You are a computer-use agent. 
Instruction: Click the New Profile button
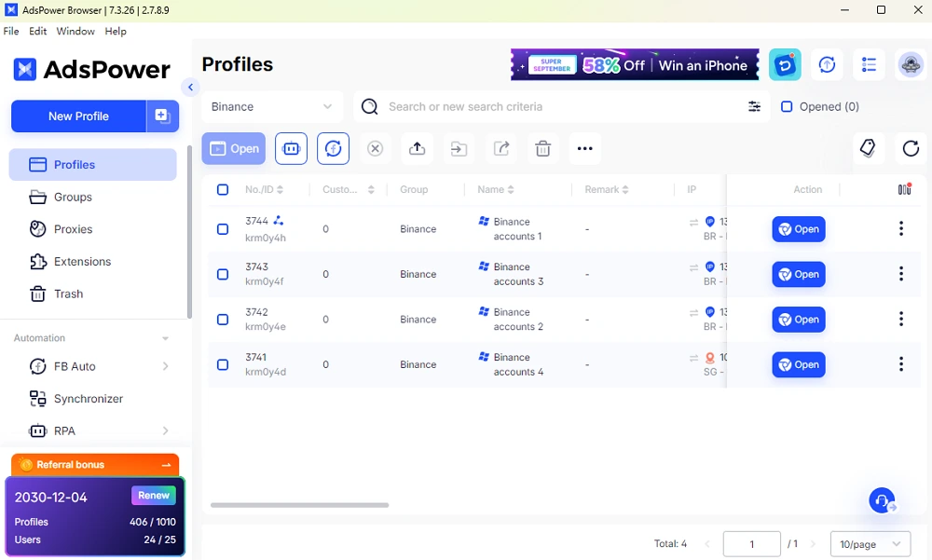78,116
